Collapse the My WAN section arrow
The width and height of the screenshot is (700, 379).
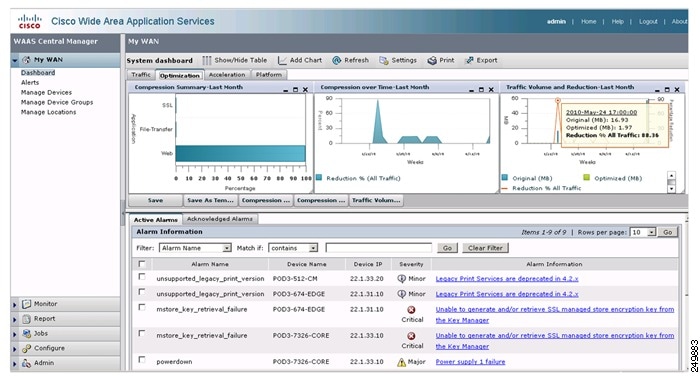(15, 60)
